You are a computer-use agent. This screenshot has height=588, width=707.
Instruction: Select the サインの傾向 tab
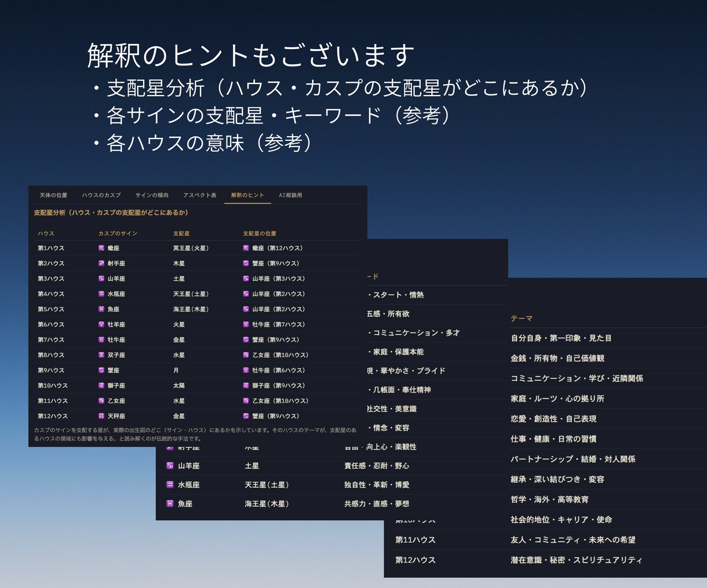(x=152, y=195)
